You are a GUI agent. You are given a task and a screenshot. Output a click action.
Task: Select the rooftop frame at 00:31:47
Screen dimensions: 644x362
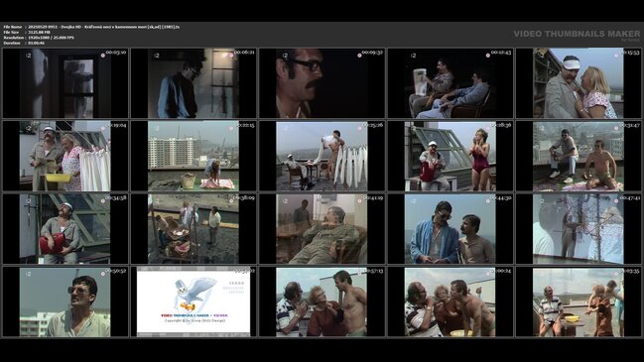(x=579, y=156)
